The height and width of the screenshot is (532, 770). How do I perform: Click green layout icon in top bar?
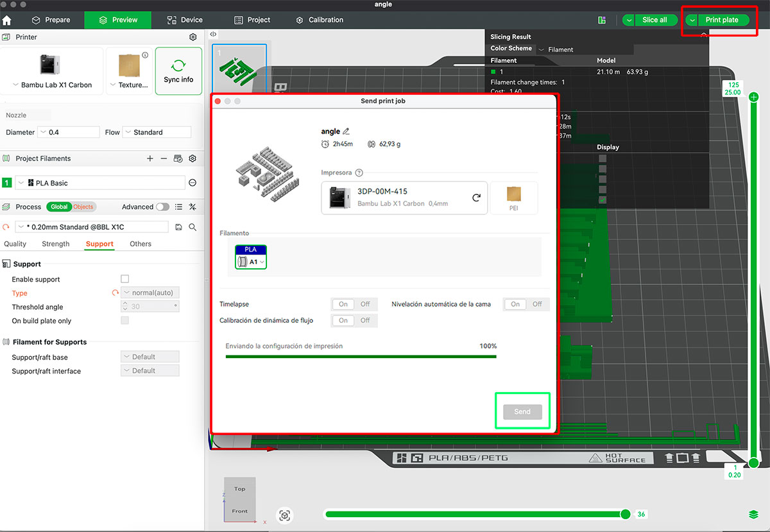coord(602,20)
